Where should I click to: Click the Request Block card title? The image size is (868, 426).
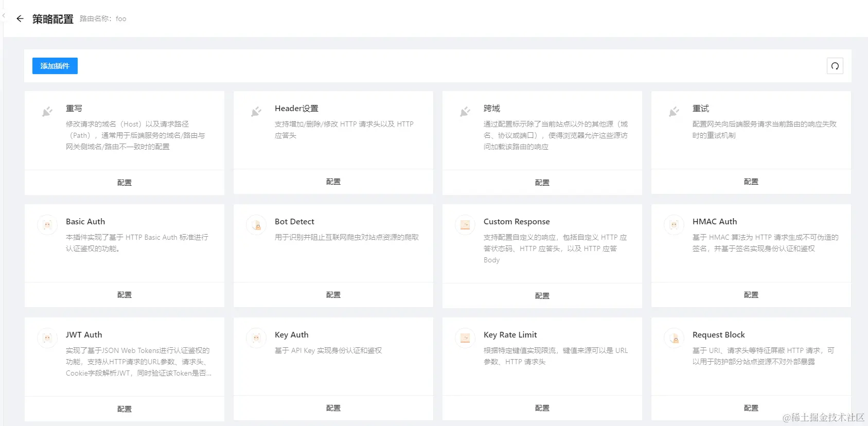[x=719, y=335]
